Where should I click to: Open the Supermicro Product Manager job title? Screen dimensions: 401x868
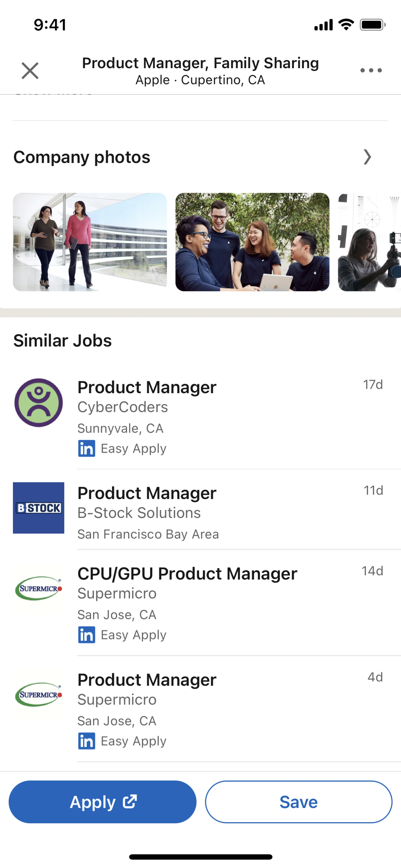(147, 680)
